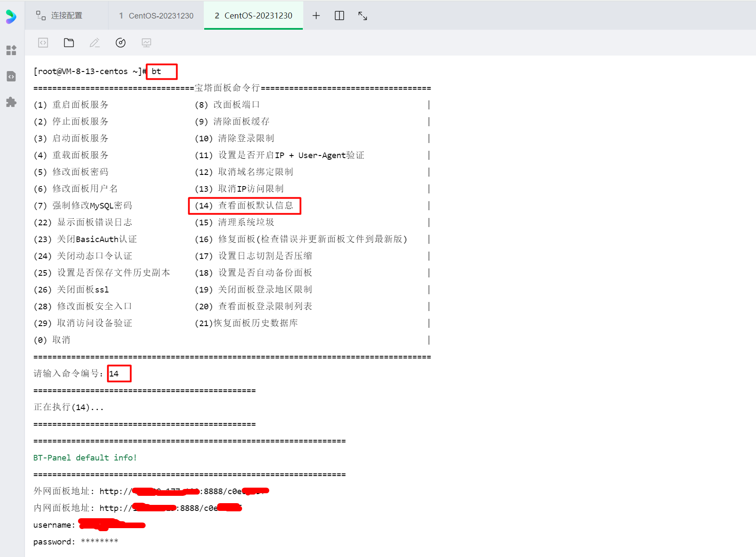Open the code file icon in sidebar
This screenshot has width=756, height=557.
click(11, 76)
